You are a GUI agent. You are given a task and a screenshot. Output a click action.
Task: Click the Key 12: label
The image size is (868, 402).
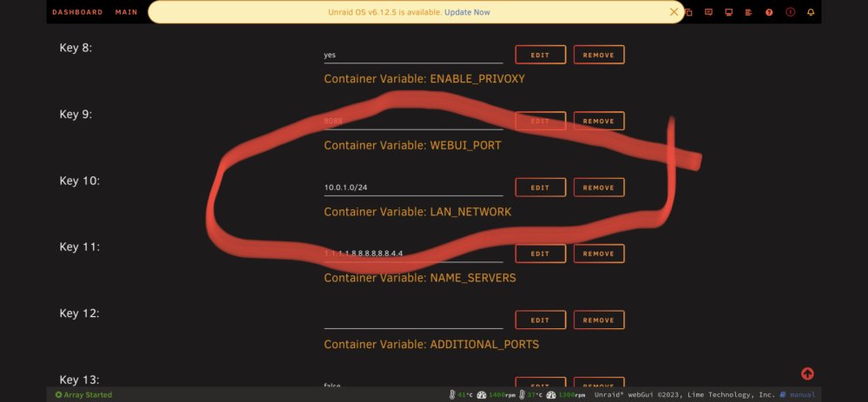pos(80,313)
